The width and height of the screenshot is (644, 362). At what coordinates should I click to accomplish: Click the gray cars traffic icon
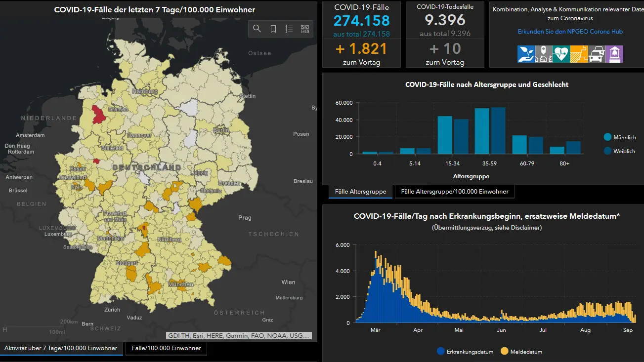click(596, 54)
